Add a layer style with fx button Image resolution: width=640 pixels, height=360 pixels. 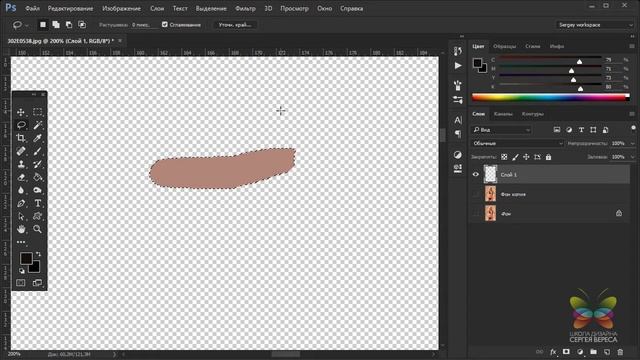pos(553,352)
